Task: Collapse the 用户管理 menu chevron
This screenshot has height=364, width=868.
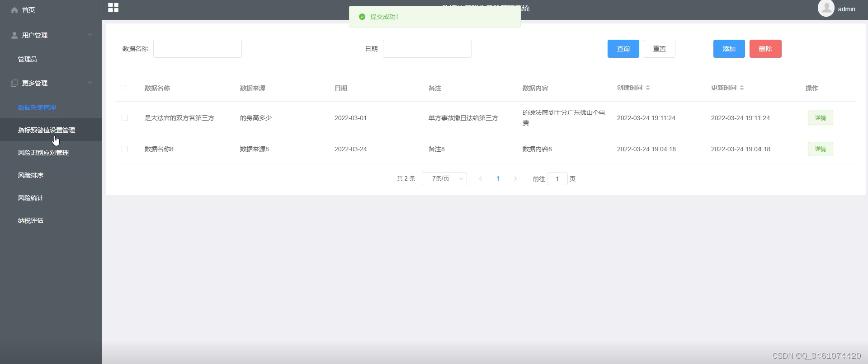Action: 90,35
